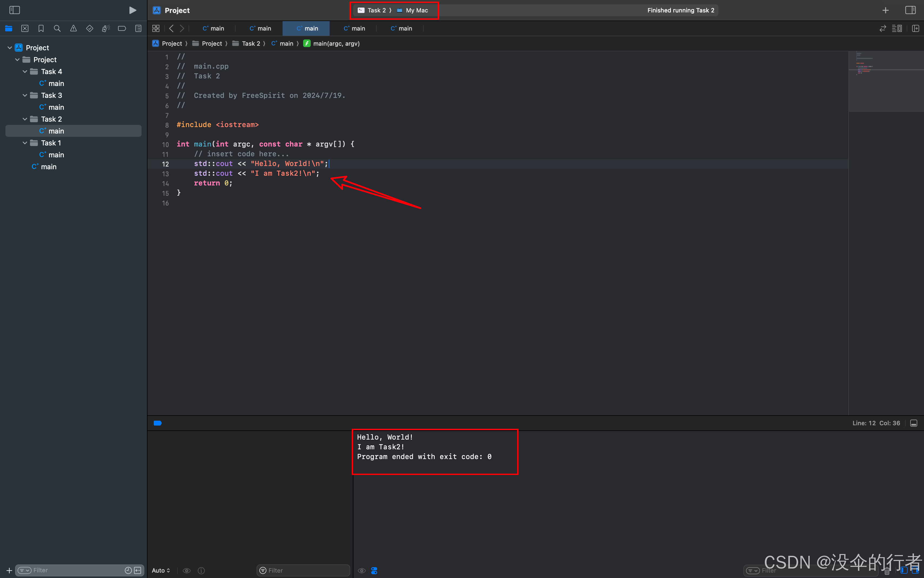Image resolution: width=924 pixels, height=578 pixels.
Task: Hide the debug area panel
Action: coord(914,423)
